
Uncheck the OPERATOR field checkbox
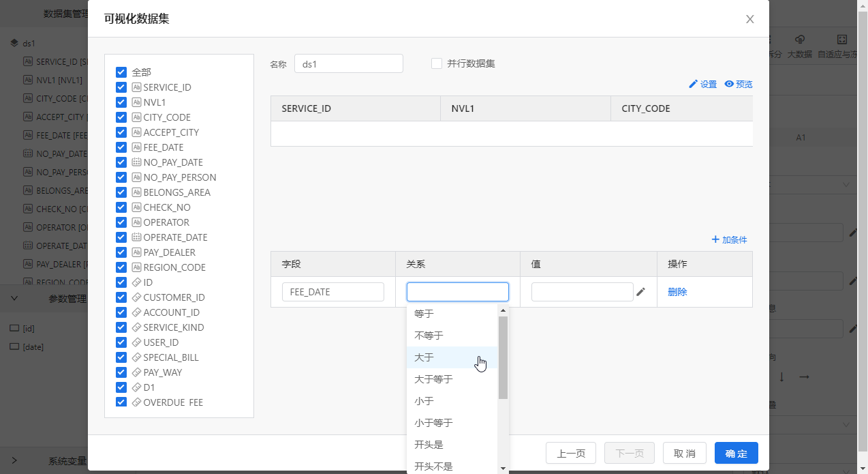coord(121,222)
